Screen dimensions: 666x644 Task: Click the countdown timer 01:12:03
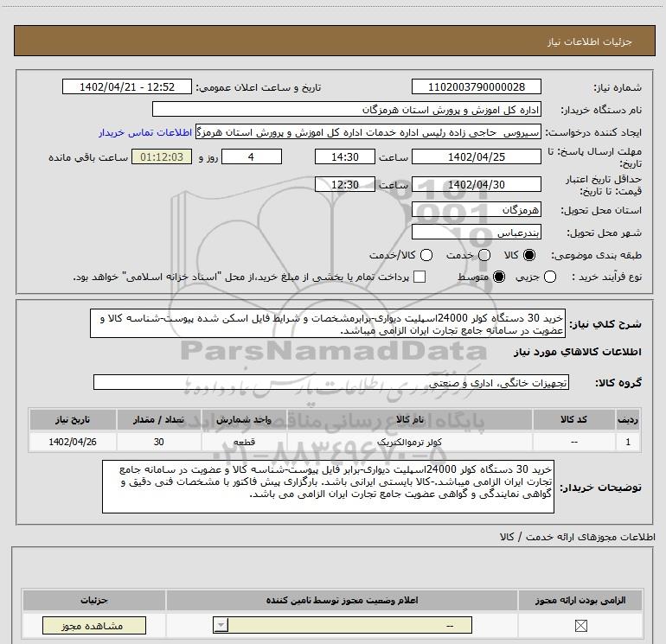pyautogui.click(x=162, y=156)
